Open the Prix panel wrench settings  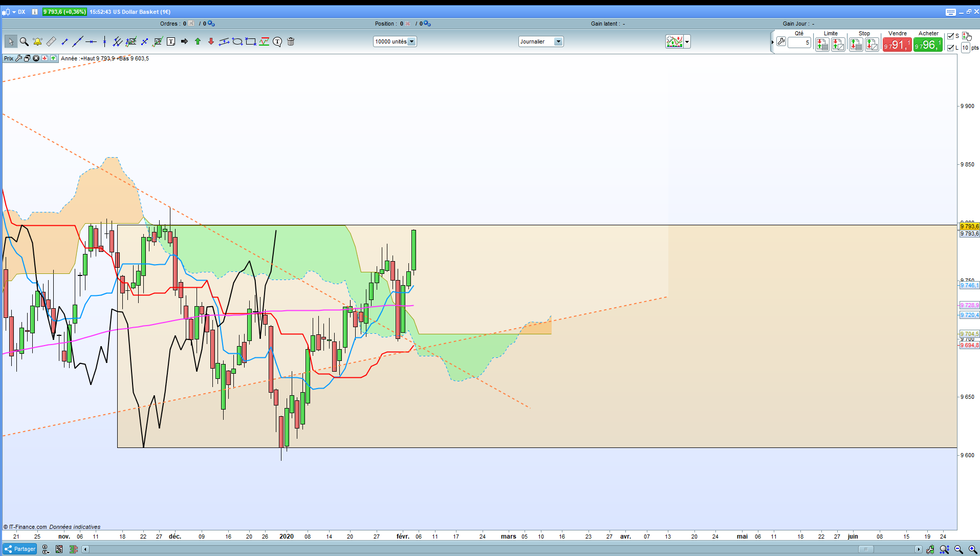pos(19,58)
